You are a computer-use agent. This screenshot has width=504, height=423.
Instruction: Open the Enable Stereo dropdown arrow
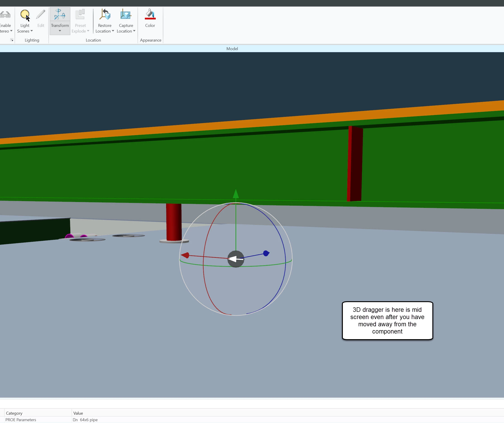[11, 31]
